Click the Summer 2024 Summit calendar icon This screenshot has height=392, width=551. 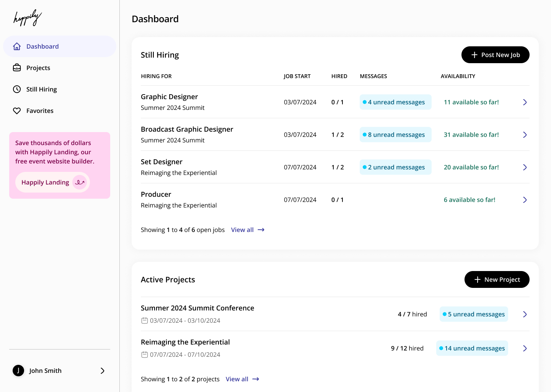[145, 320]
